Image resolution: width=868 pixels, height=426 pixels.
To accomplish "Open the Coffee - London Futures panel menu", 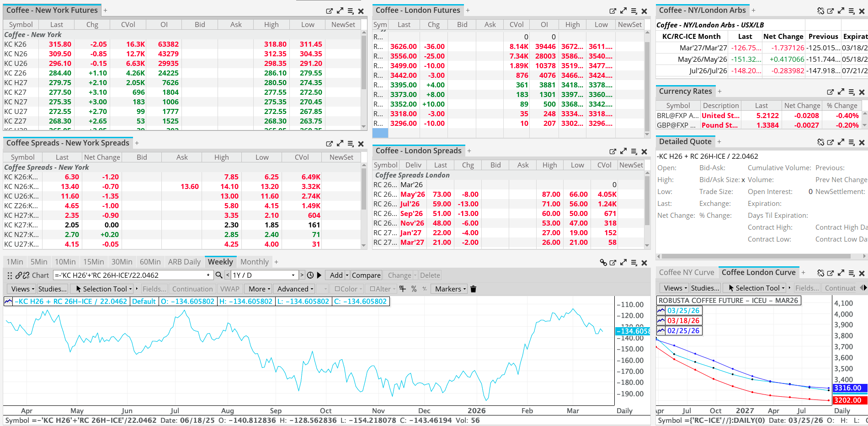I will (x=634, y=11).
